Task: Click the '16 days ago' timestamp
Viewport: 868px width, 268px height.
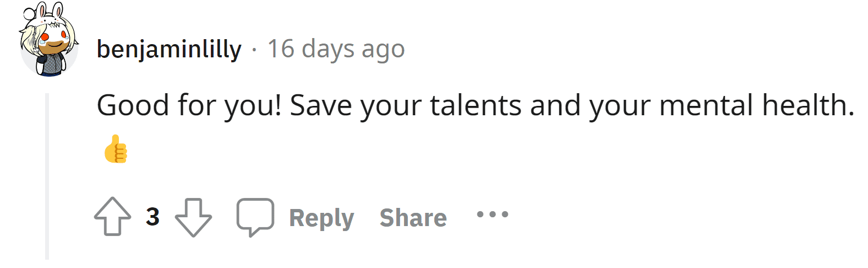Action: point(336,49)
